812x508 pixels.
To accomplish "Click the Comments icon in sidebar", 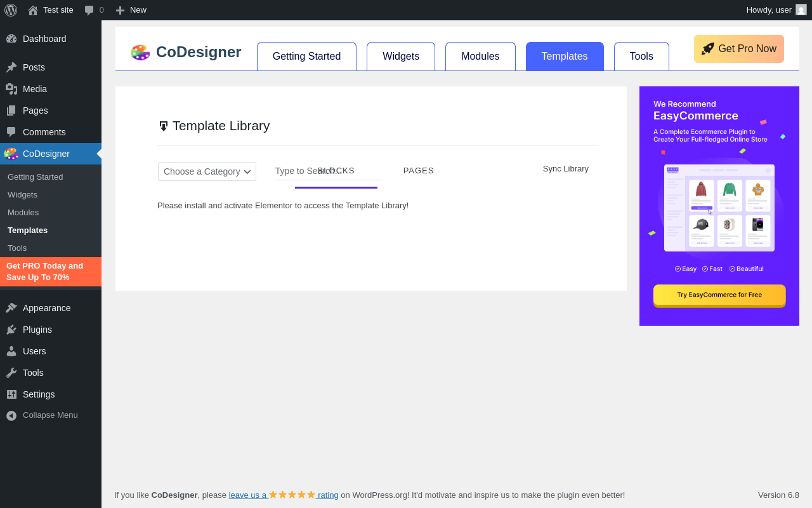I will click(11, 132).
